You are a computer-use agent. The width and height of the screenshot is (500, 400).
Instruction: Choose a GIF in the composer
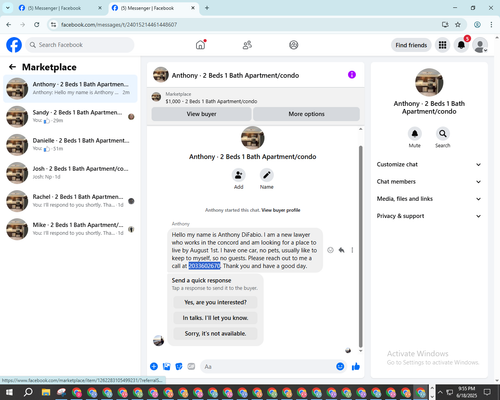191,367
